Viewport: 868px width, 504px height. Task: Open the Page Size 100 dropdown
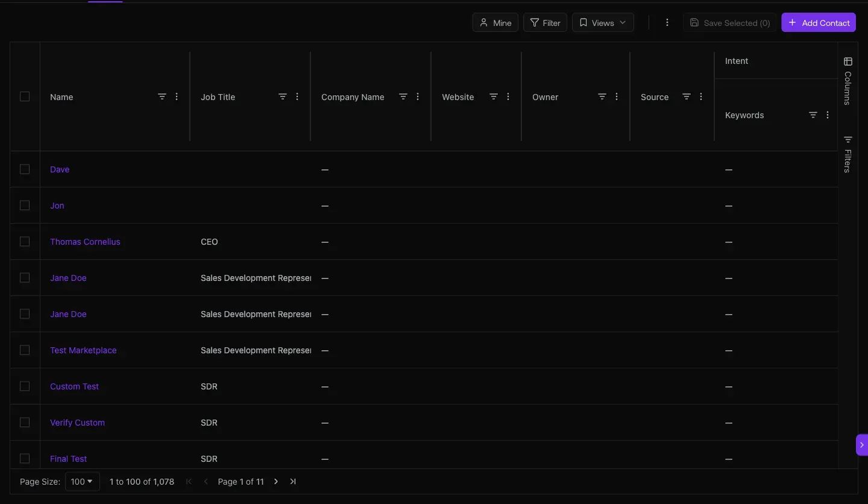(82, 481)
